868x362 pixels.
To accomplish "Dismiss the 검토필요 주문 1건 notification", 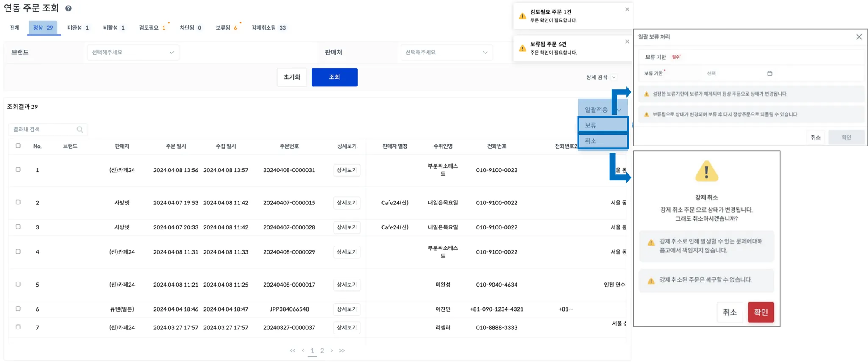I will (x=627, y=9).
